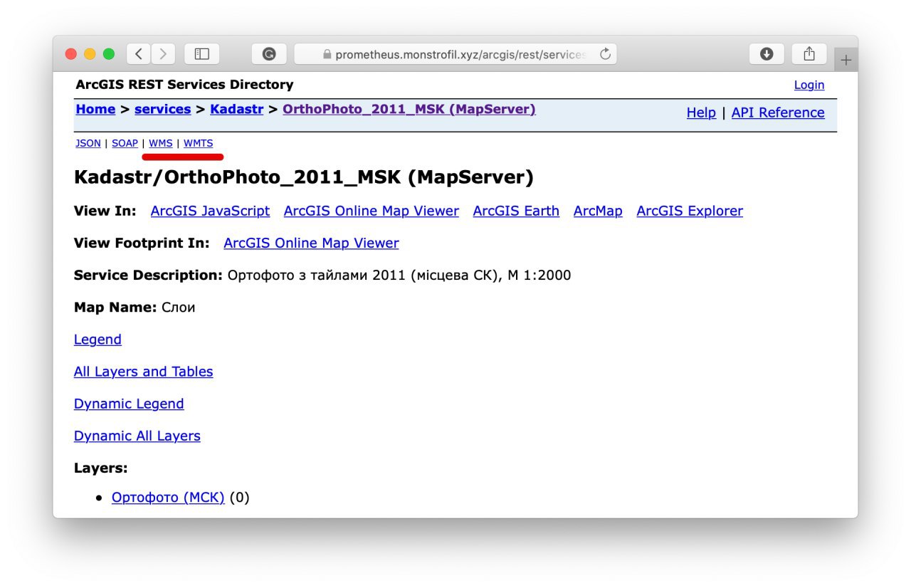Viewport: 911px width, 588px height.
Task: Close the Safari window
Action: pos(70,54)
